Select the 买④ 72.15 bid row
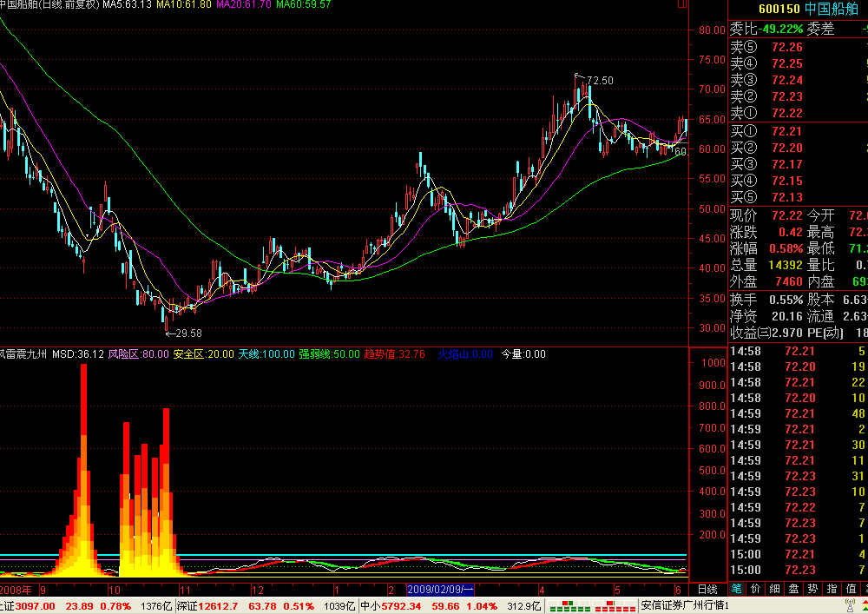868x614 pixels. click(x=799, y=181)
